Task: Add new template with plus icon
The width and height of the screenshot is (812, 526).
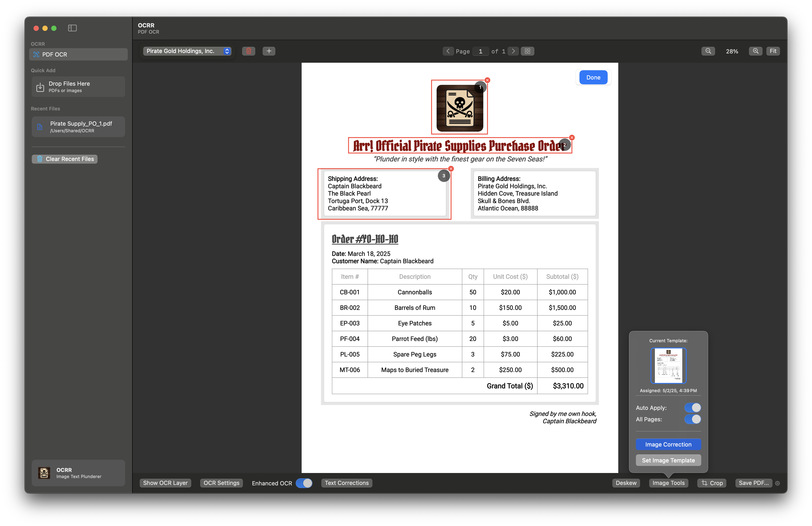Action: (269, 51)
